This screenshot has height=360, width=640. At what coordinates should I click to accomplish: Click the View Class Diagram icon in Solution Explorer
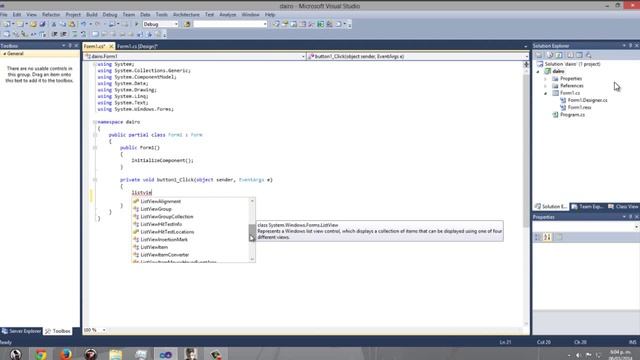(588, 55)
